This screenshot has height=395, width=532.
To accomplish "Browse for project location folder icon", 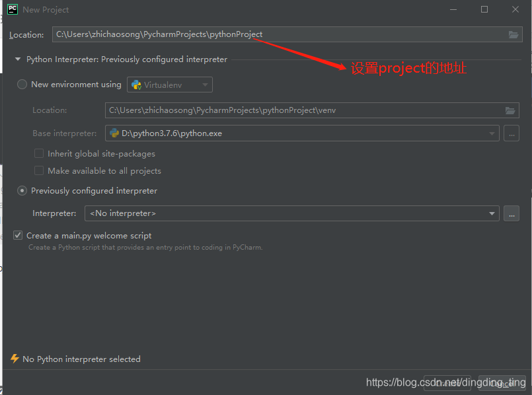I will (x=513, y=34).
